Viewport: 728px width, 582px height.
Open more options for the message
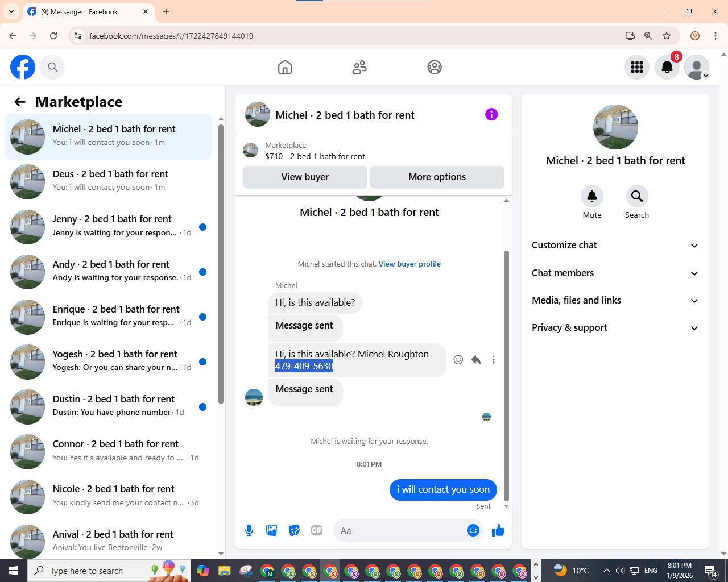[x=494, y=360]
